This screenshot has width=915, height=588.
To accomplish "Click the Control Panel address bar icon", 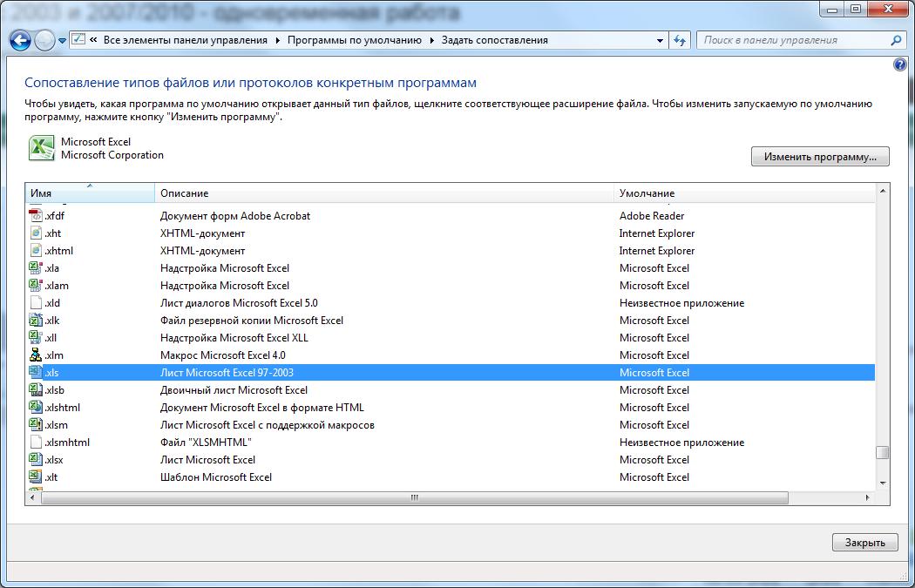I will tap(78, 40).
